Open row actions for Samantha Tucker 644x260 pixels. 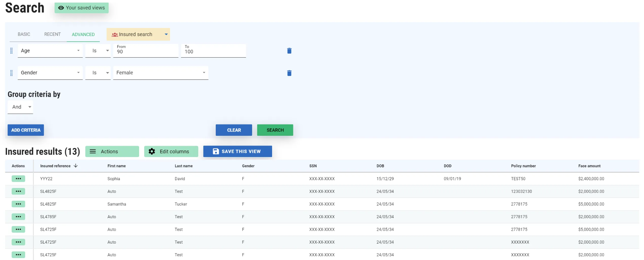18,204
